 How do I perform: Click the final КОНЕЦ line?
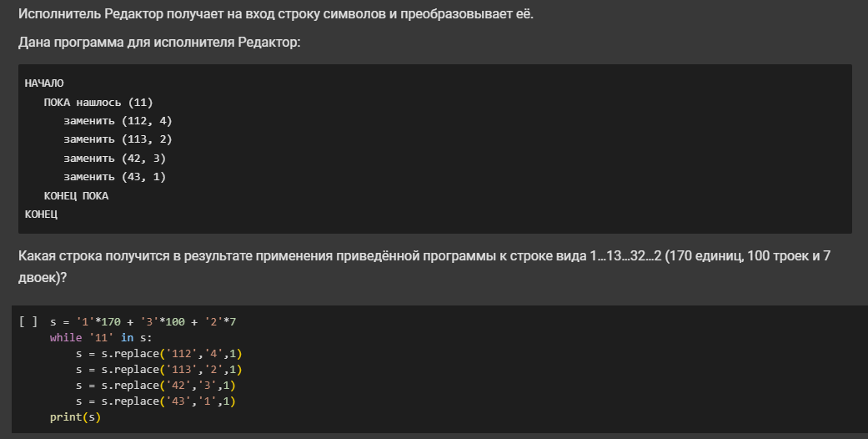(x=41, y=214)
